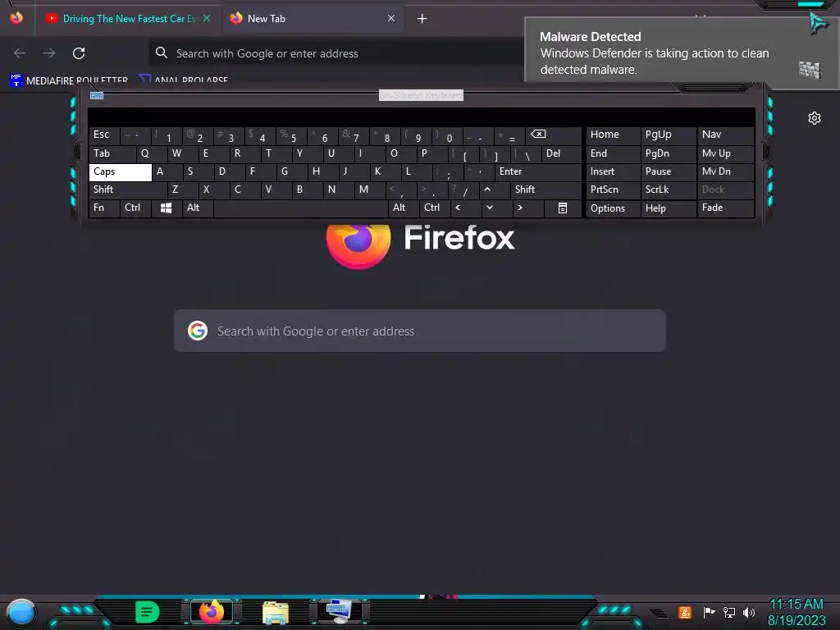Viewport: 840px width, 630px height.
Task: Tap the Backspace key icon on the keyboard
Action: 553,135
